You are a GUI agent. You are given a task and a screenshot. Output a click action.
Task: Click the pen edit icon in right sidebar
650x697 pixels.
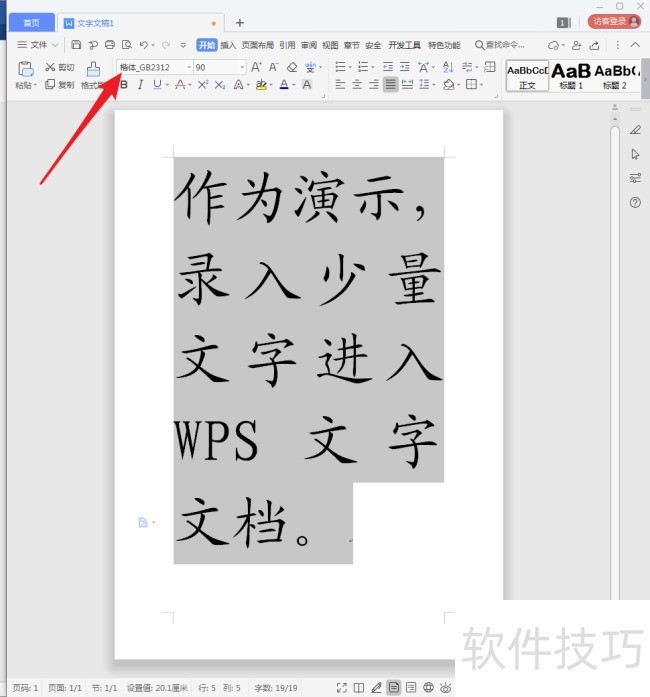click(x=635, y=130)
